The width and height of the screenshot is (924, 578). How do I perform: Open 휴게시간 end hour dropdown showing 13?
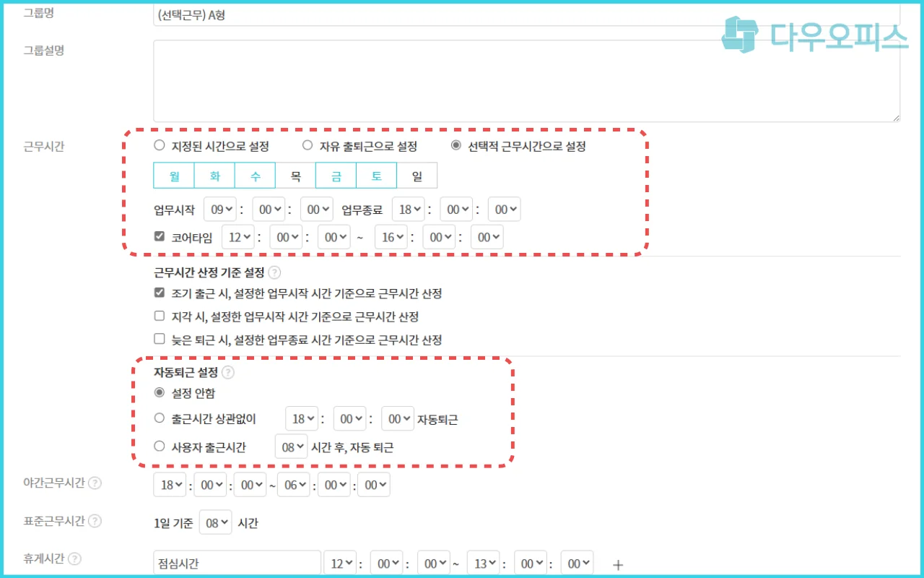point(484,564)
